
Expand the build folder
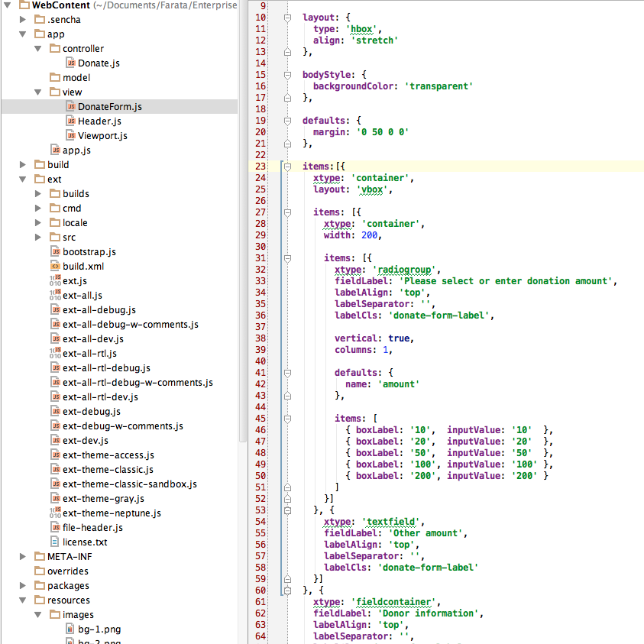click(23, 165)
